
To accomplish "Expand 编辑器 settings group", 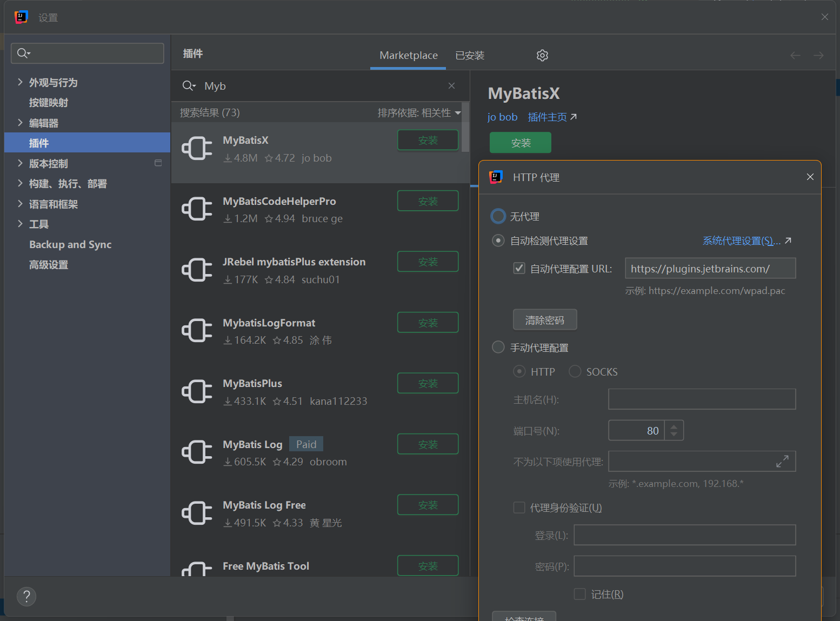I will [20, 123].
